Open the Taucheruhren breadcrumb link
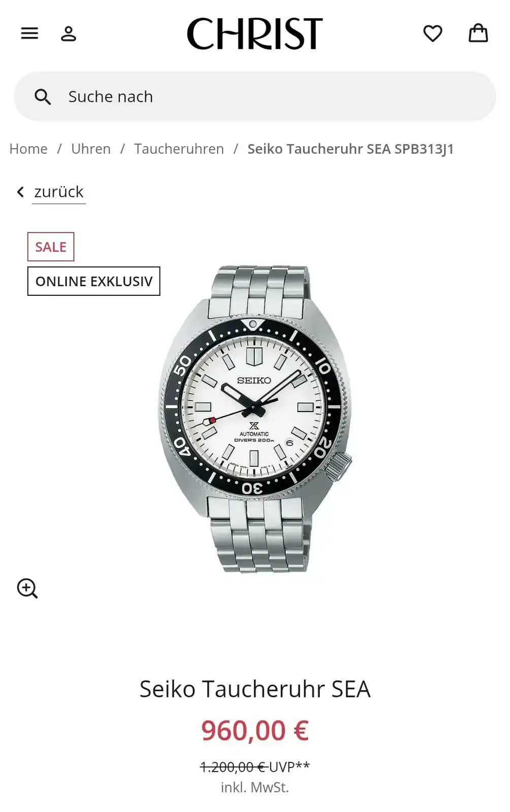This screenshot has width=510, height=812. coord(179,149)
